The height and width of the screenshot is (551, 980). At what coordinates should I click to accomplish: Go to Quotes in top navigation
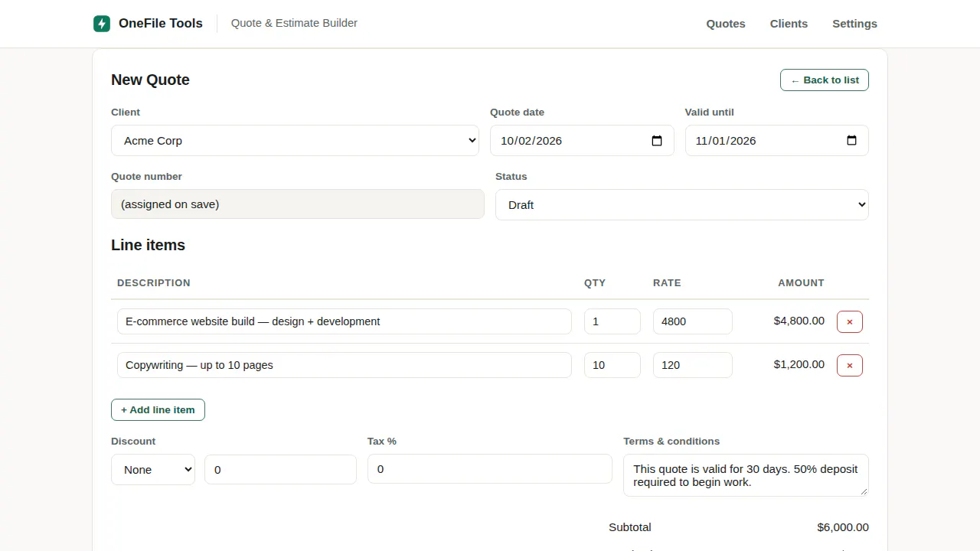[x=726, y=24]
